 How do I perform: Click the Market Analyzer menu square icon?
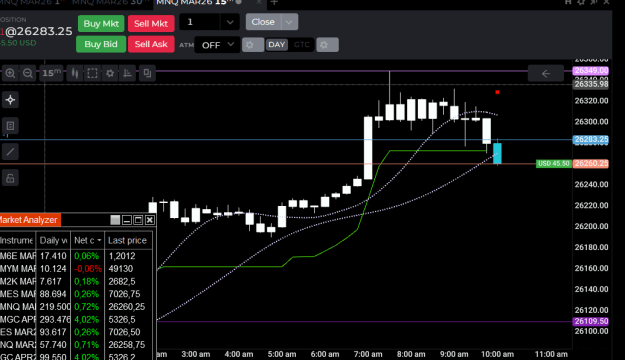(x=115, y=220)
